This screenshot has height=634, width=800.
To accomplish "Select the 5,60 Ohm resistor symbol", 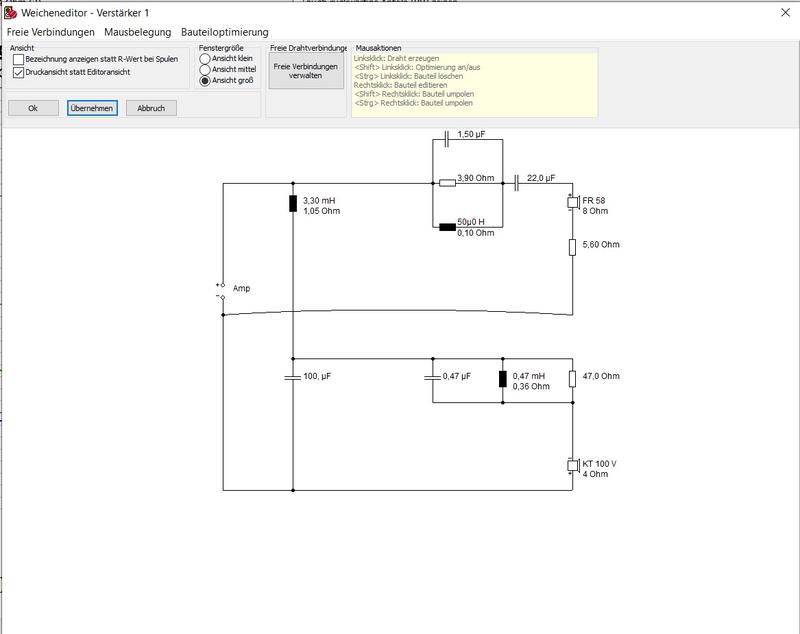I will tap(572, 247).
